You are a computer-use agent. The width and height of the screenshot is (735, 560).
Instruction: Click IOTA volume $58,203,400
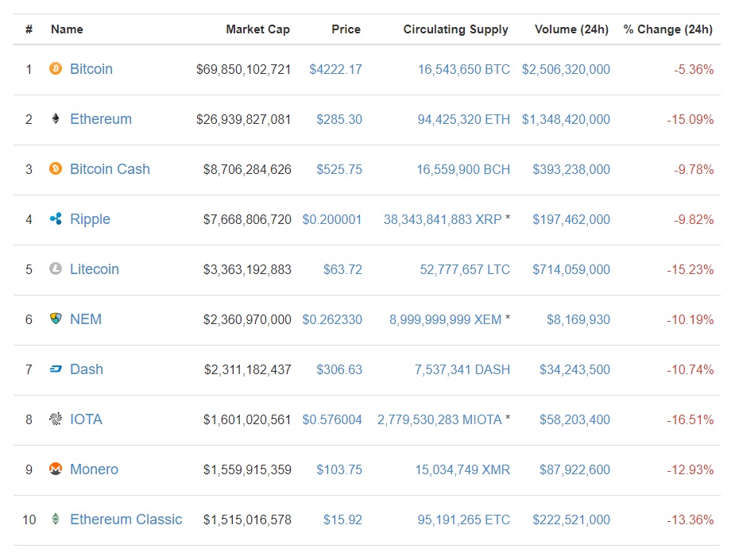(575, 420)
